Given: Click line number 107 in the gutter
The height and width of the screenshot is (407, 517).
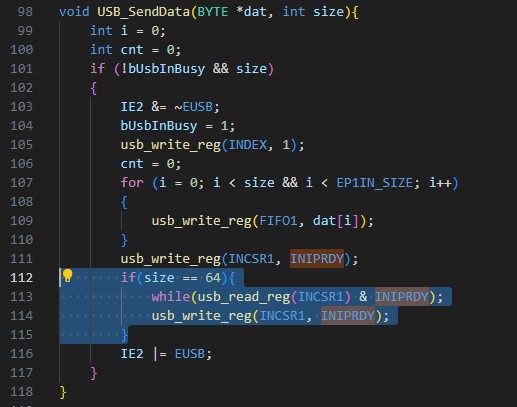Looking at the screenshot, I should tap(22, 183).
